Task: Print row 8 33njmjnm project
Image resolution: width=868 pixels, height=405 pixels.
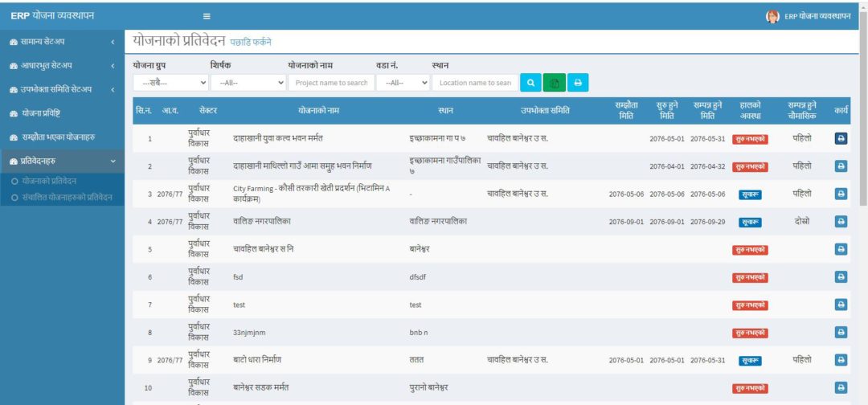Action: 841,332
